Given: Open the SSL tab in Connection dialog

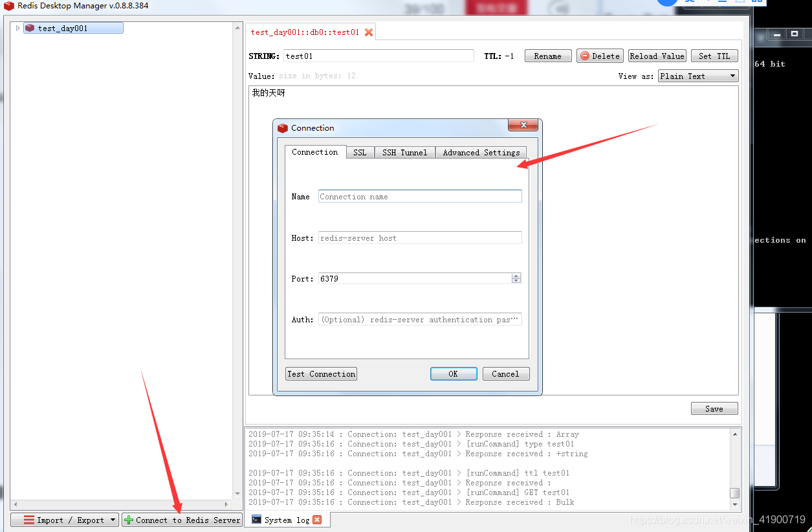Looking at the screenshot, I should click(x=360, y=153).
